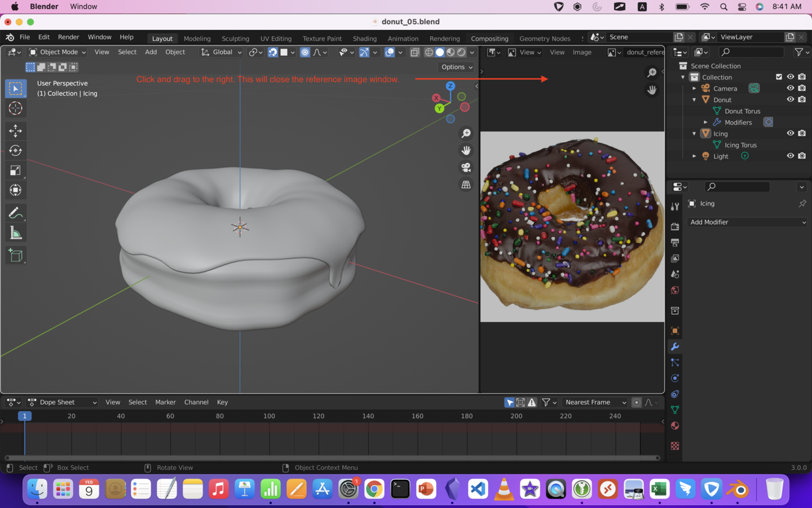Toggle visibility of the Icing object
Screen dimensions: 812x508
[x=790, y=133]
